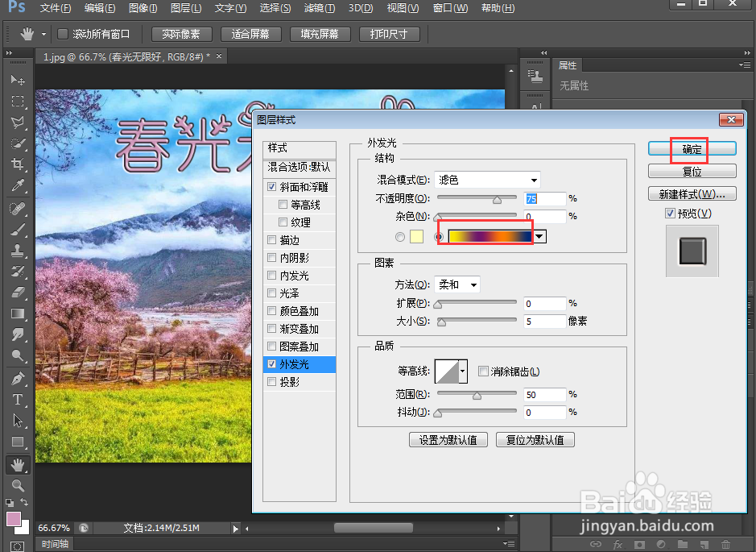The height and width of the screenshot is (552, 756).
Task: Select the Move tool
Action: [18, 80]
